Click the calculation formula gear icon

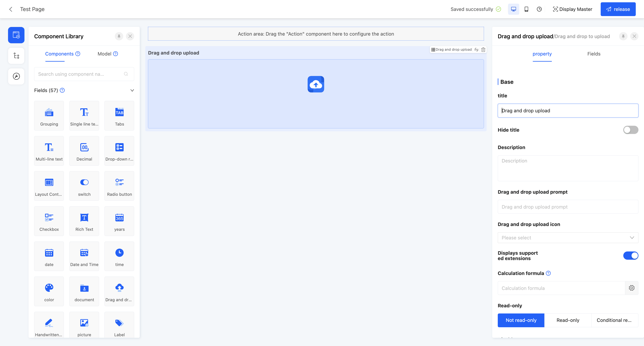tap(632, 288)
